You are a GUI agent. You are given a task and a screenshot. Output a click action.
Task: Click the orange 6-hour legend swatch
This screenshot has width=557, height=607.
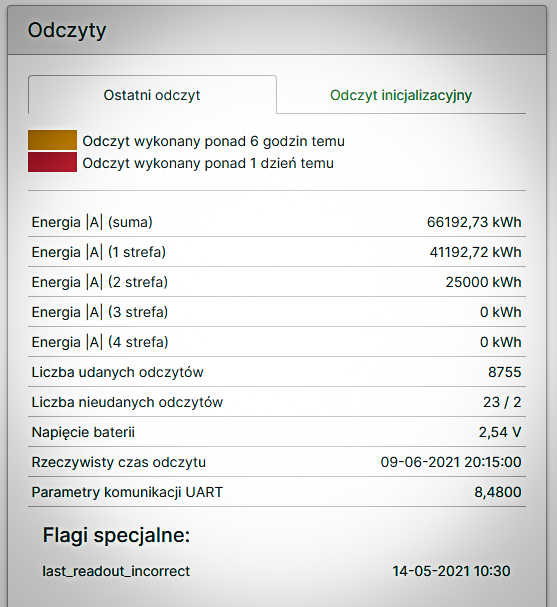point(52,140)
